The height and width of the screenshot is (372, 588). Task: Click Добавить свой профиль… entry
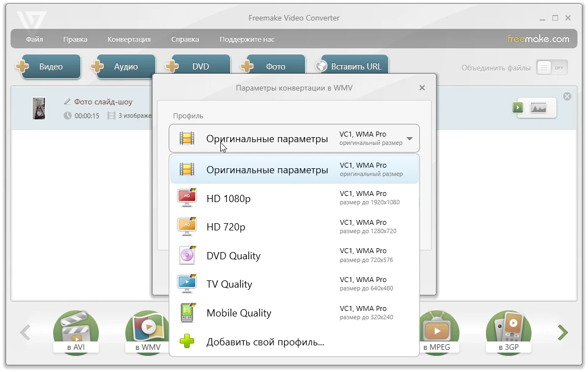[x=295, y=341]
